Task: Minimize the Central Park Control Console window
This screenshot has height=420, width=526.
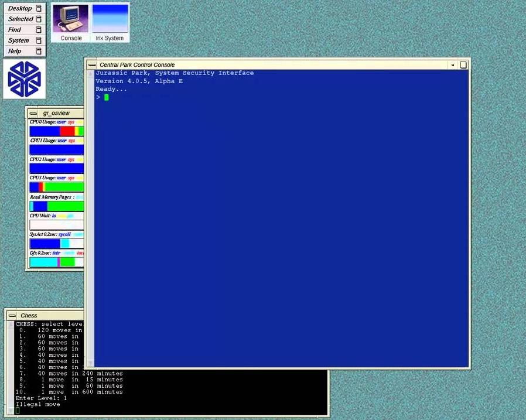Action: point(453,65)
